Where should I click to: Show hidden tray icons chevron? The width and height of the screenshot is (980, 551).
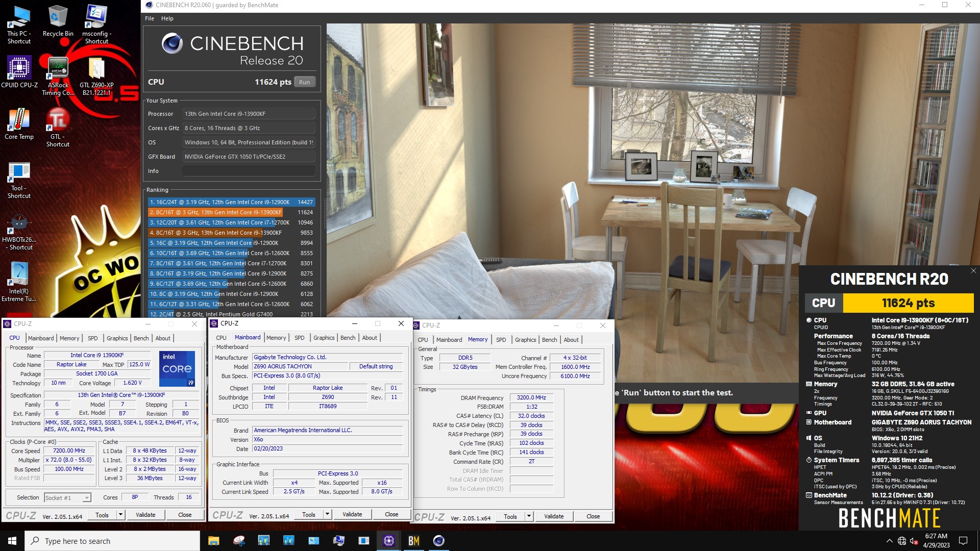pos(890,541)
